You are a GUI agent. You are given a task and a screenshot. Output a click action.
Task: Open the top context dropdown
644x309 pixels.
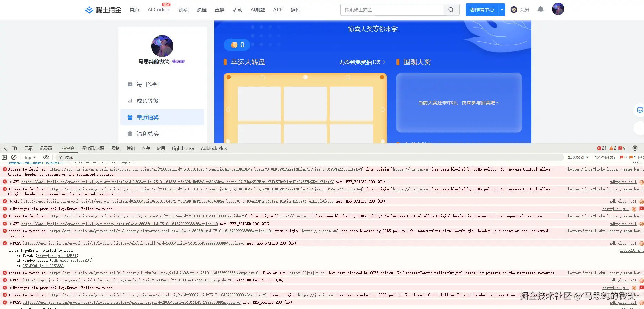[30, 157]
